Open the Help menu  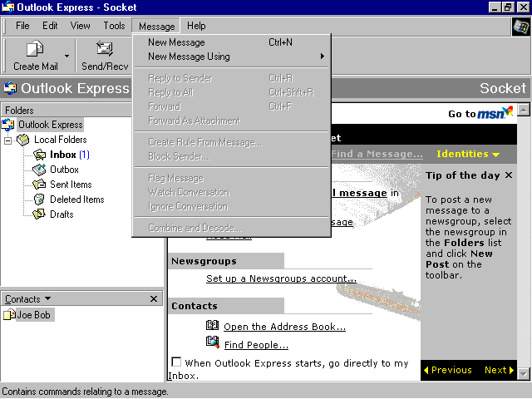[196, 26]
